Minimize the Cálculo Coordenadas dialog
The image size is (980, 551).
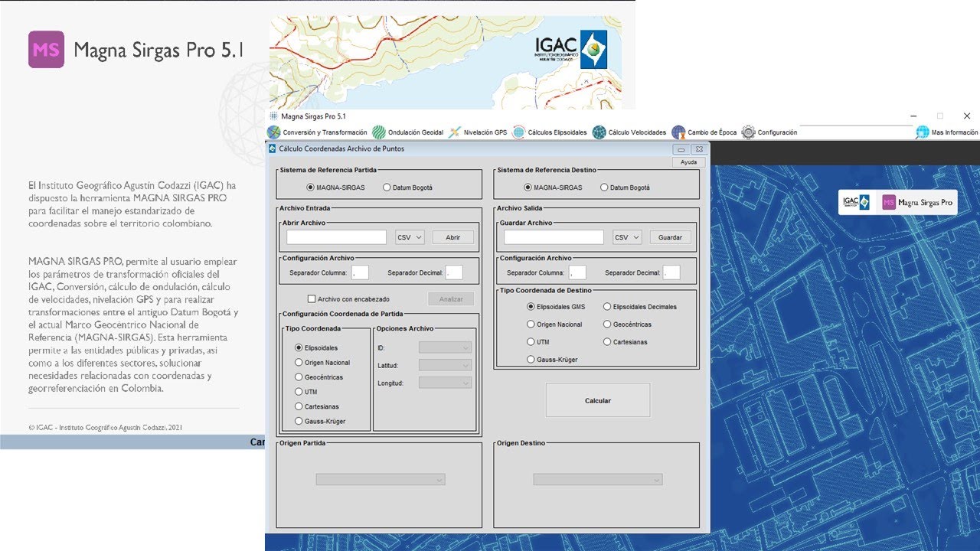click(x=681, y=149)
